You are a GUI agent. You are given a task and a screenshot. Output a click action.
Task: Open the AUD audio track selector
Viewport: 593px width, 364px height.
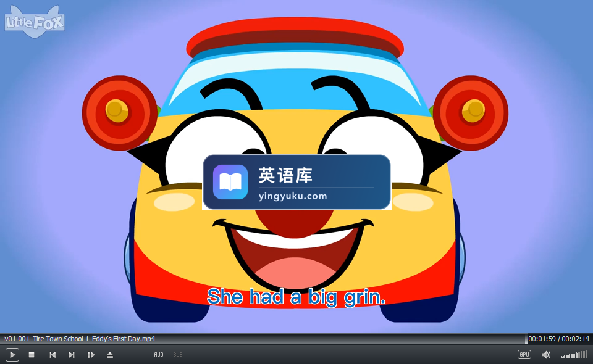click(x=159, y=355)
